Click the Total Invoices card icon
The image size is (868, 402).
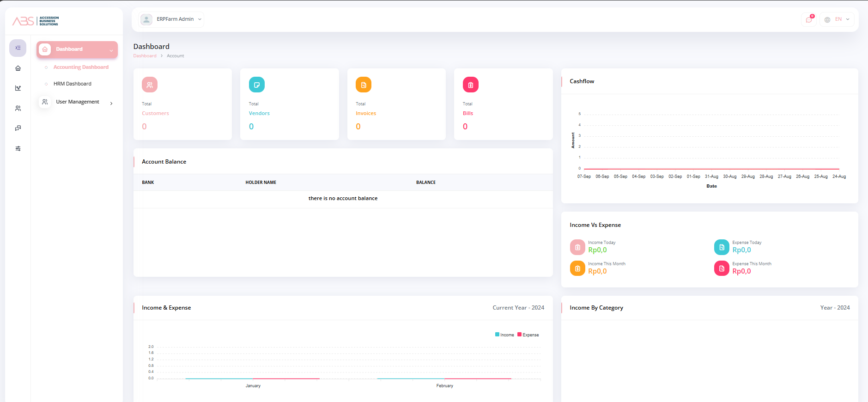(364, 85)
